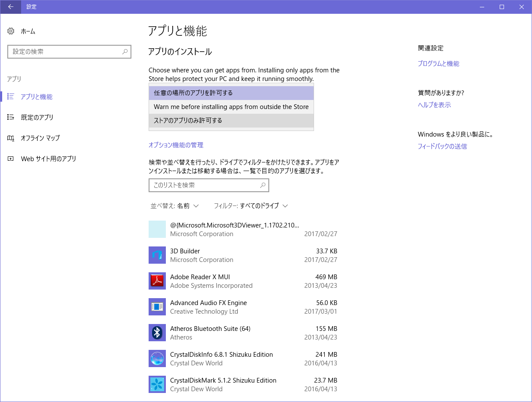The image size is (532, 402).
Task: Click the CrystalDiskMark Shizuku Edition icon
Action: [x=157, y=384]
